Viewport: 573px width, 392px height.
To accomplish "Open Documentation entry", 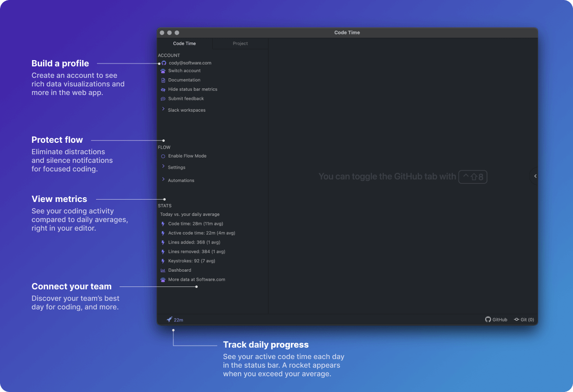I will (x=184, y=80).
